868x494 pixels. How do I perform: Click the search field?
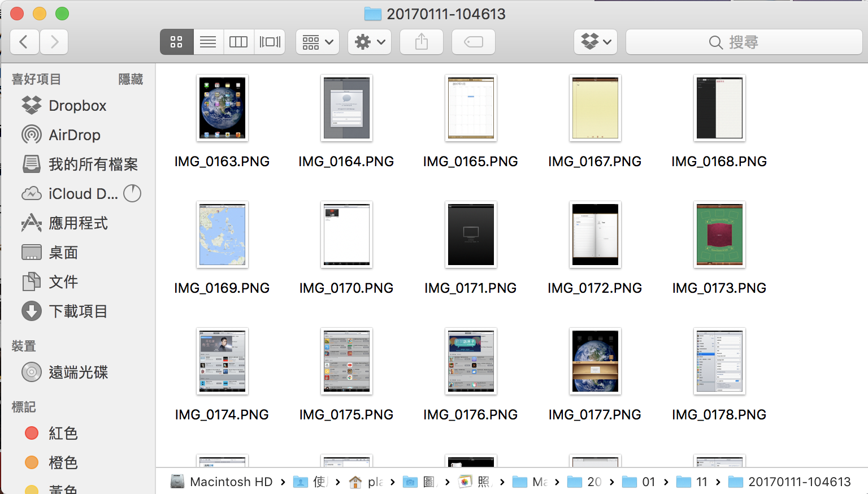click(744, 42)
